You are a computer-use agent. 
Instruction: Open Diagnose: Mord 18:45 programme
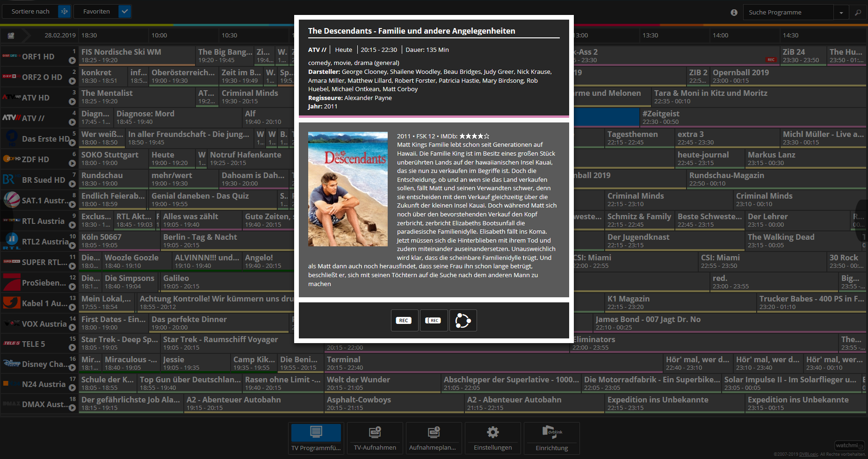click(178, 117)
